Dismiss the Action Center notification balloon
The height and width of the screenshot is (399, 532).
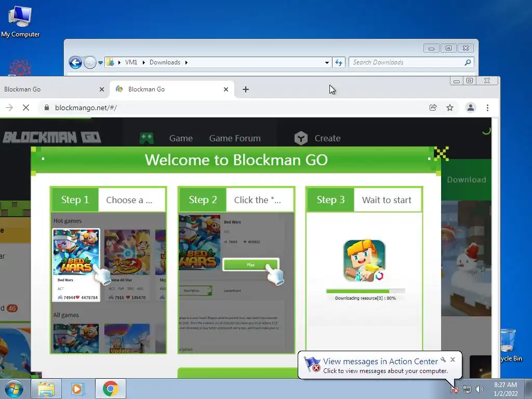pos(453,360)
